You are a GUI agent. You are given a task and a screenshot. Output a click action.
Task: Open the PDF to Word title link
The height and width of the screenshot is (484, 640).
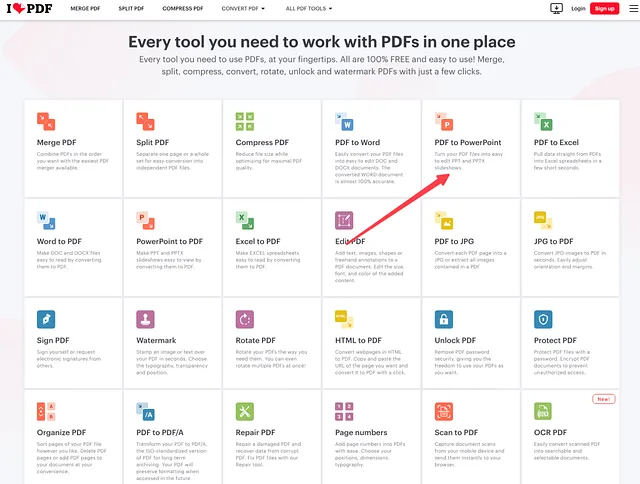pyautogui.click(x=357, y=142)
